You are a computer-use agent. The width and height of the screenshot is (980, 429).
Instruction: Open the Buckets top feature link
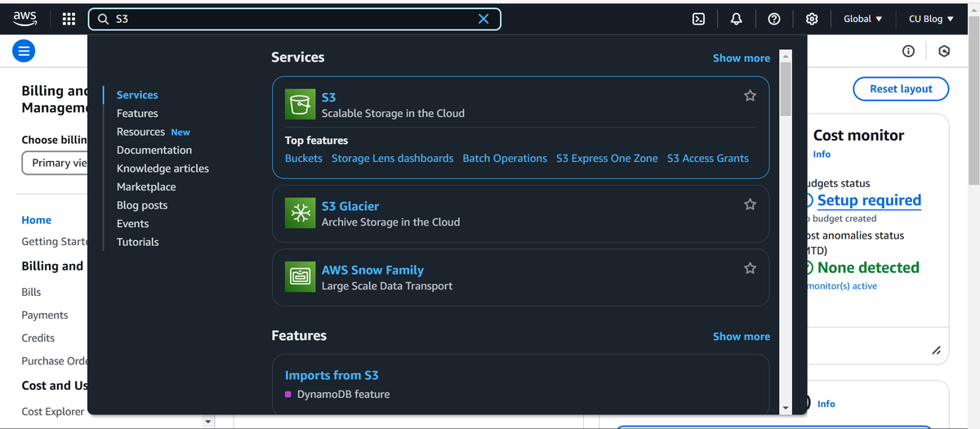click(x=304, y=159)
